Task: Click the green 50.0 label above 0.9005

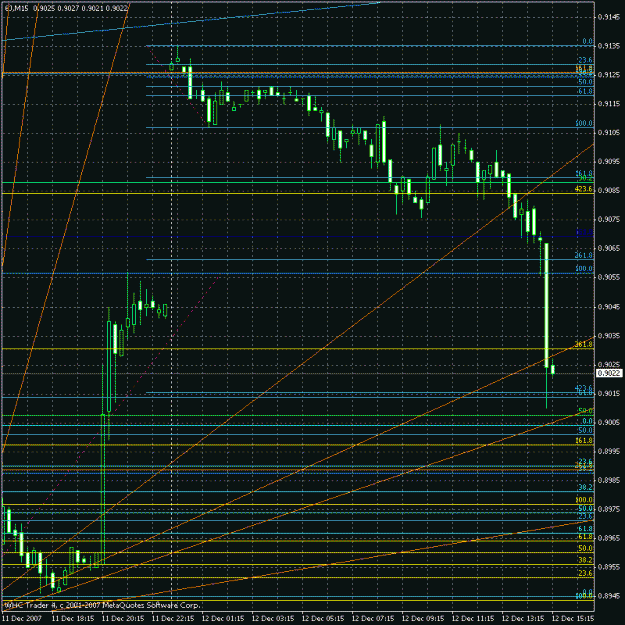Action: pyautogui.click(x=586, y=411)
